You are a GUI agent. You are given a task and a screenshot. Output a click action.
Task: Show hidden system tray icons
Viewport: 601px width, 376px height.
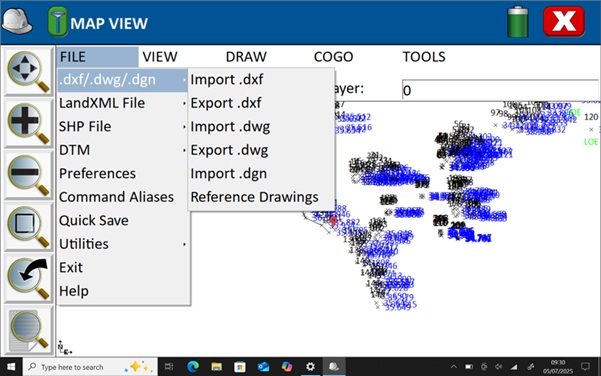tap(454, 367)
